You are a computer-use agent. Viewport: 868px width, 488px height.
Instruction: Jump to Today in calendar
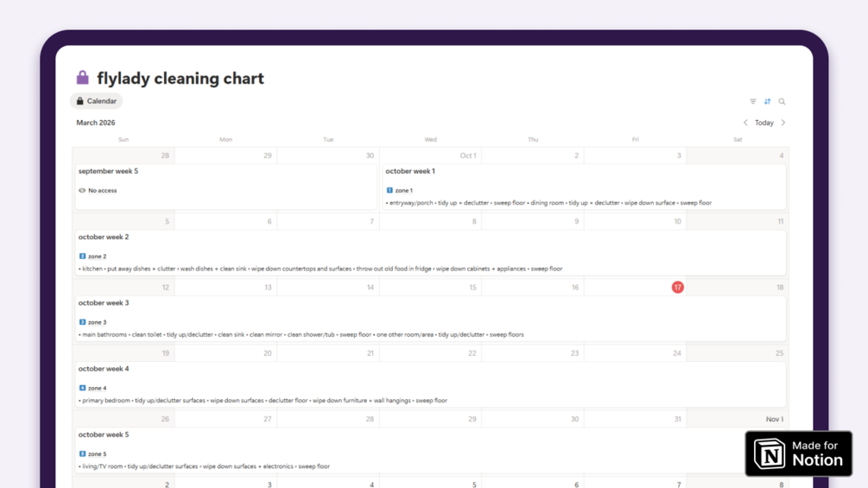pyautogui.click(x=764, y=123)
